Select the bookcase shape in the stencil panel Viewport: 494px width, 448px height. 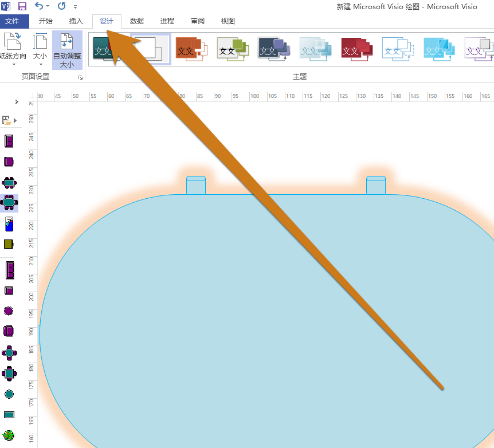[x=9, y=269]
